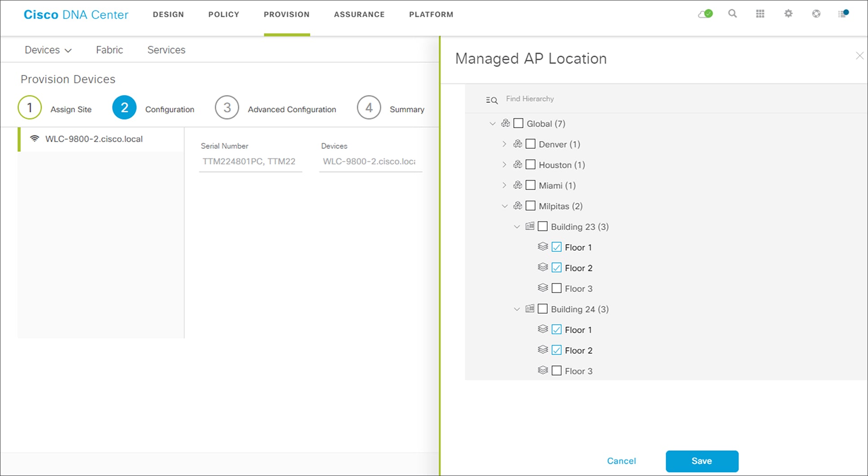Expand the Houston tree node
868x476 pixels.
(x=504, y=164)
